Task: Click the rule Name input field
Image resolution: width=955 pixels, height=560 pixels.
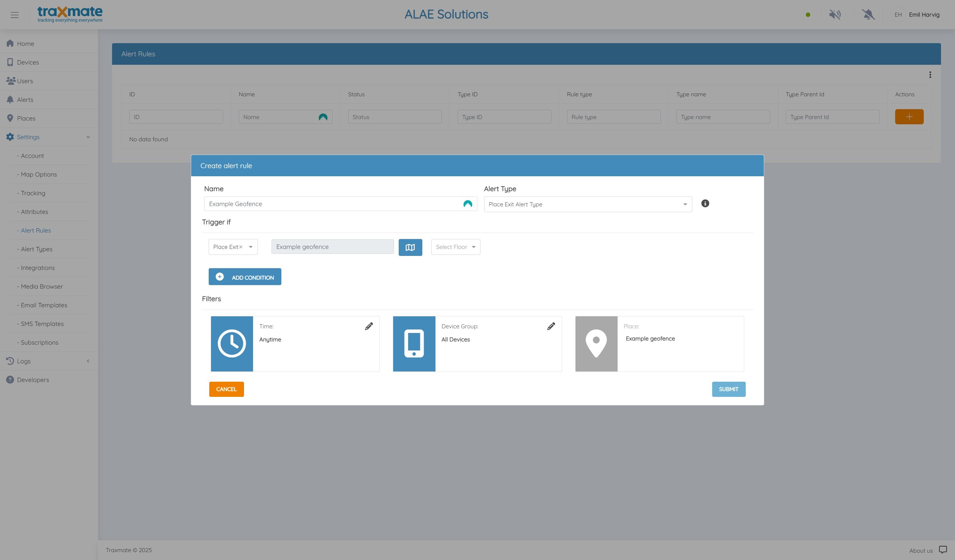Action: 334,204
